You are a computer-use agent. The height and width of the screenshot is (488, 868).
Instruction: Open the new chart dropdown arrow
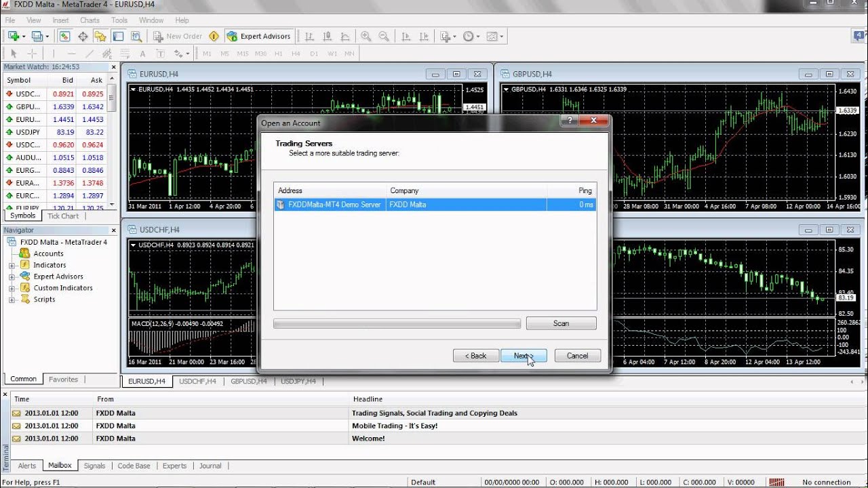point(24,36)
